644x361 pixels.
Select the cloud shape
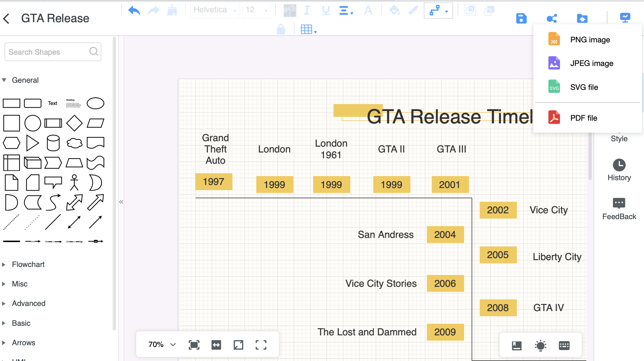click(74, 143)
